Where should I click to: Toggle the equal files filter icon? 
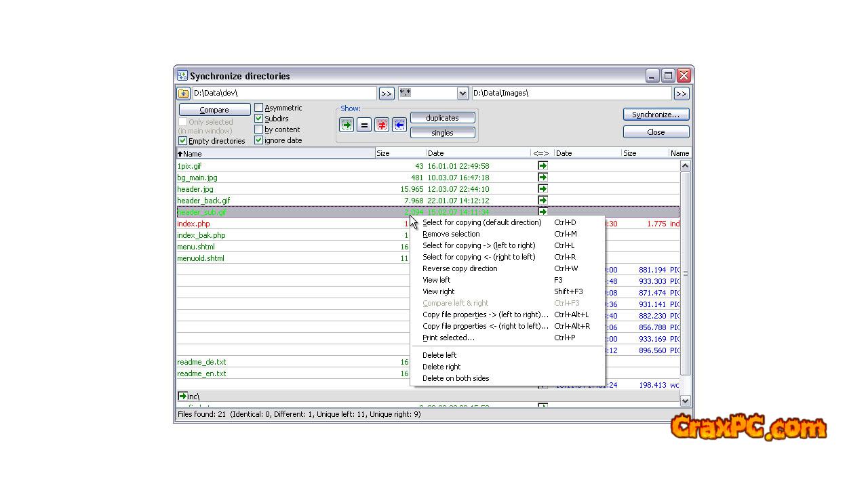pyautogui.click(x=364, y=125)
